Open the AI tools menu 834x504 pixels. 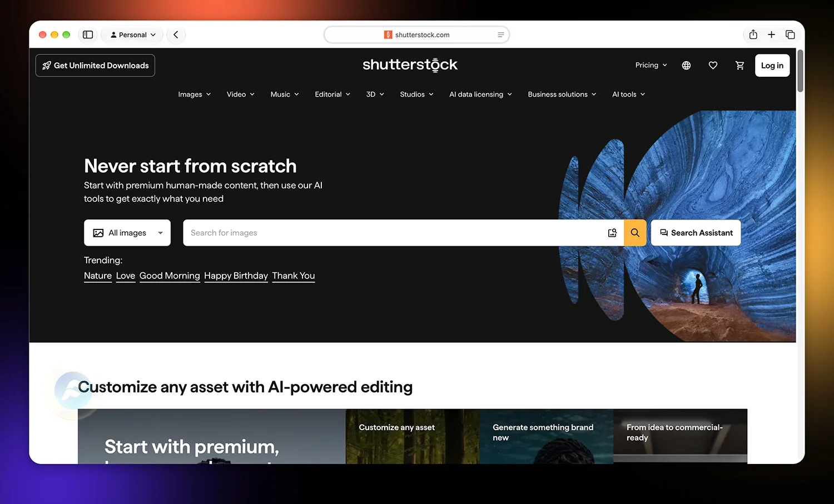pyautogui.click(x=628, y=94)
